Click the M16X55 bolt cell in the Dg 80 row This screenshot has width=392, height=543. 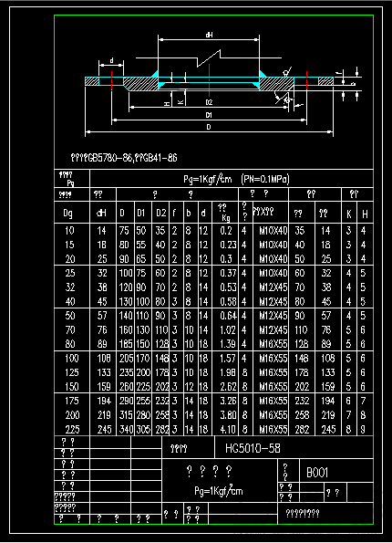(273, 344)
